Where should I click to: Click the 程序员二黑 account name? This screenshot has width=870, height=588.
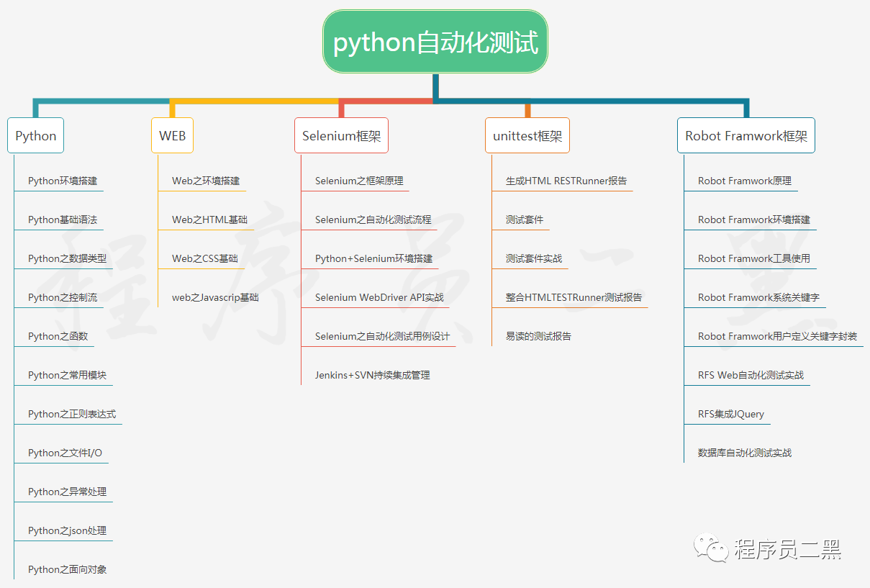click(x=787, y=550)
